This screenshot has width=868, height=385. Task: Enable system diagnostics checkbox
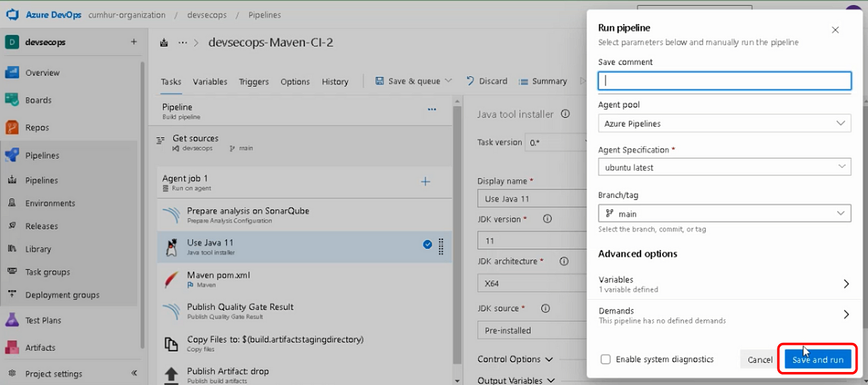click(606, 359)
